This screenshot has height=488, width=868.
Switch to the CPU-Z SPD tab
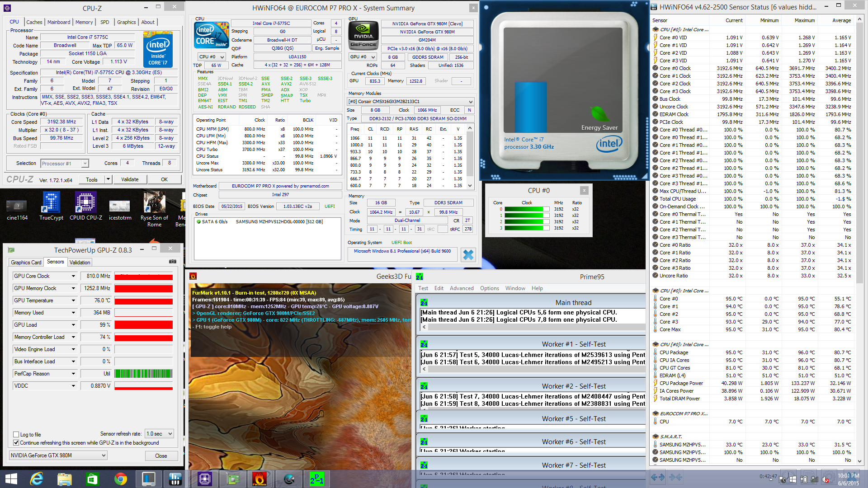click(105, 22)
